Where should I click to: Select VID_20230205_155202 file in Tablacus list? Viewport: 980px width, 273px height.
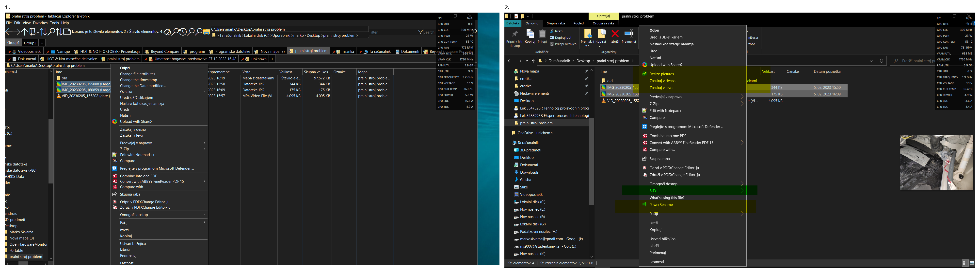(83, 96)
